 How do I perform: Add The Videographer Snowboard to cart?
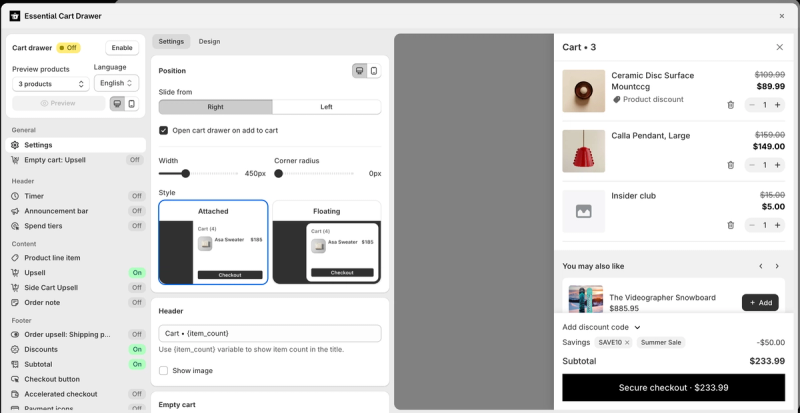[760, 303]
